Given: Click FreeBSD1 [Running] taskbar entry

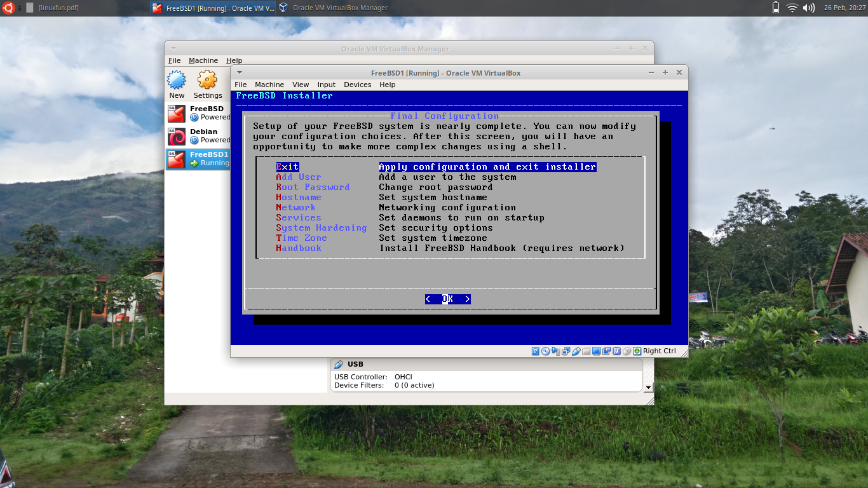Looking at the screenshot, I should pos(213,8).
